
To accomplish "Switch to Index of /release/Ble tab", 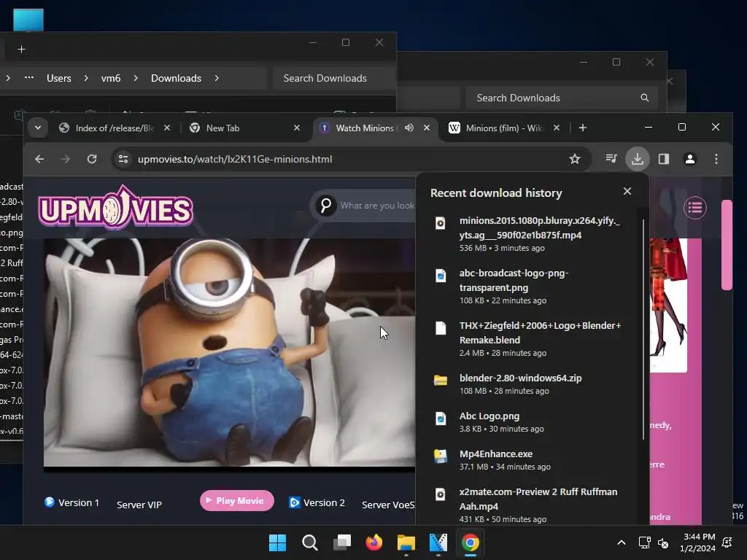I will (115, 128).
